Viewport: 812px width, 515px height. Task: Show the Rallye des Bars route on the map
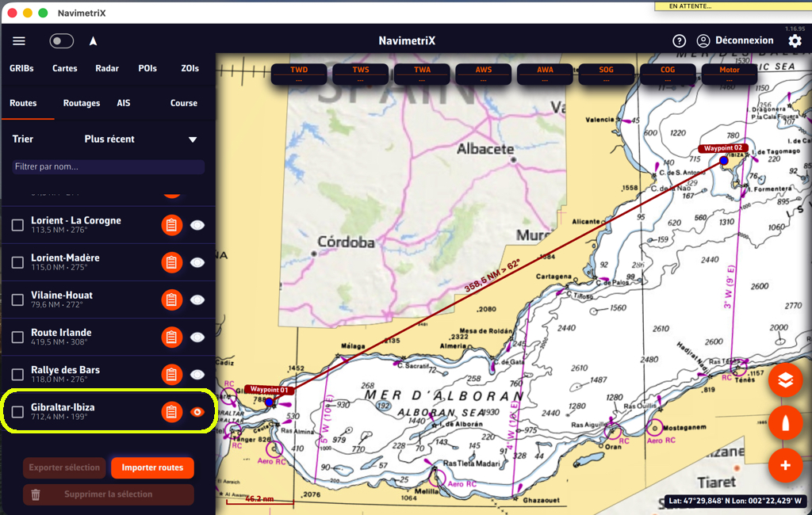tap(197, 374)
